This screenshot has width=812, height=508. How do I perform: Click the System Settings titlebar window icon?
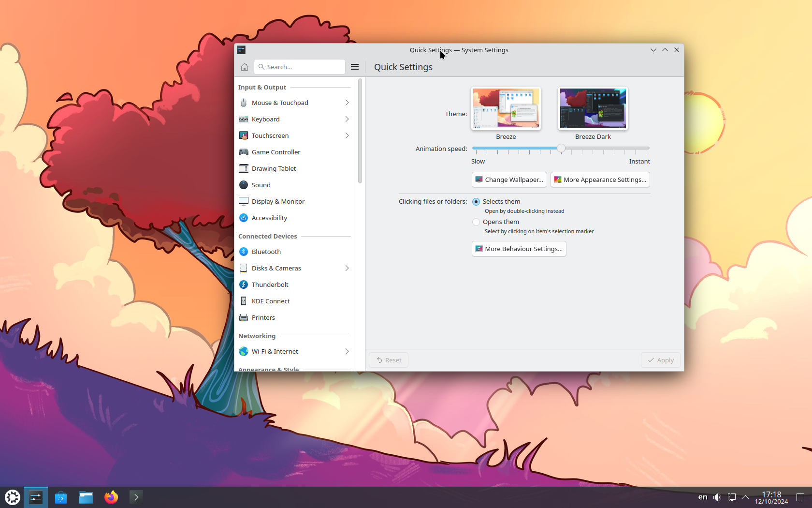click(241, 50)
